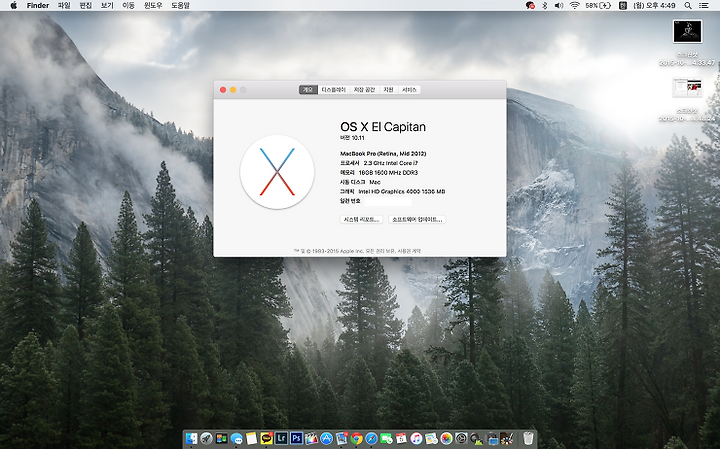720x449 pixels.
Task: Open Finder from the dock
Action: pos(191,438)
